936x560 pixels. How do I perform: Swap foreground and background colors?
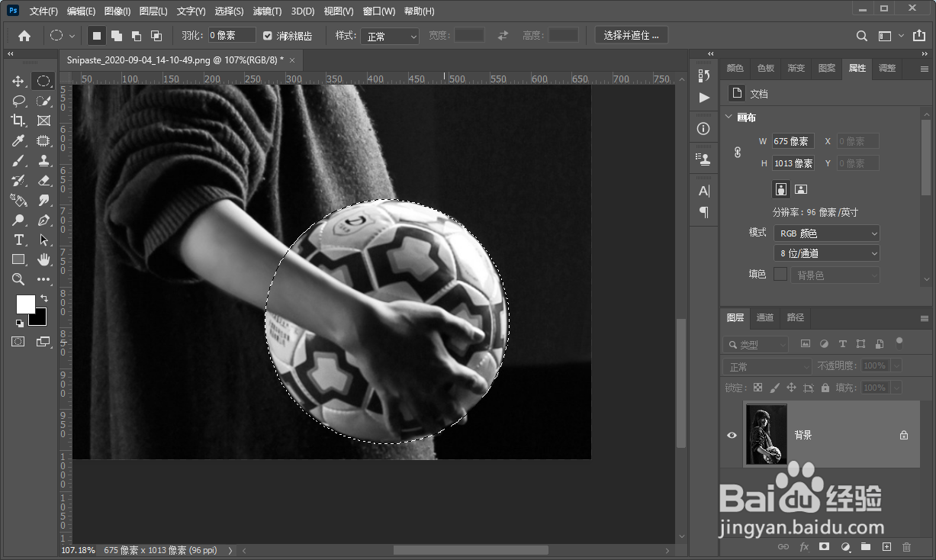click(x=44, y=298)
